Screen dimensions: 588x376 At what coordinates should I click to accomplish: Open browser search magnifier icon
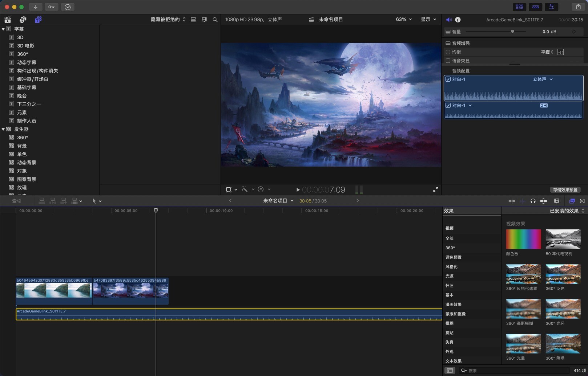[x=215, y=20]
